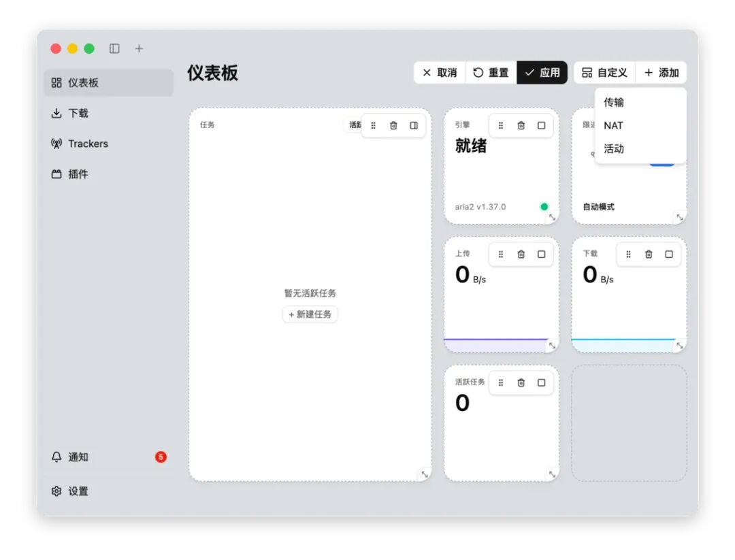Click the resize corner handle of 任务 card
Screen dimensions: 735x560
425,474
